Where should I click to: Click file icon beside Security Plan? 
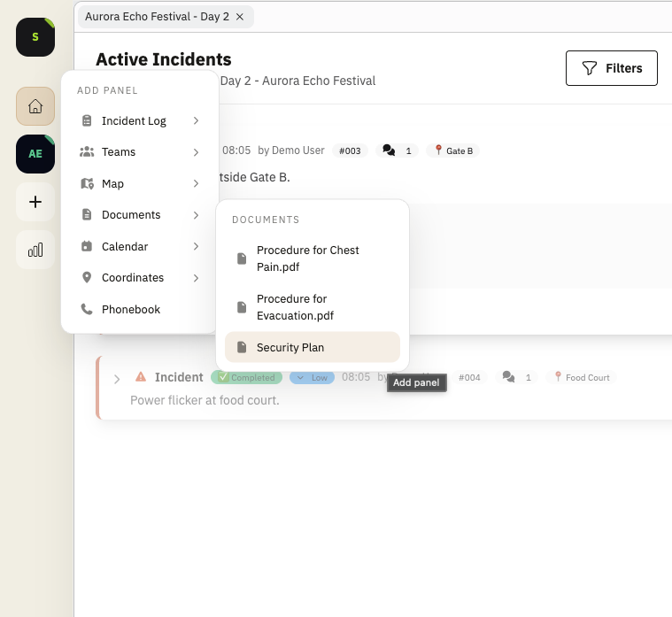coord(242,347)
